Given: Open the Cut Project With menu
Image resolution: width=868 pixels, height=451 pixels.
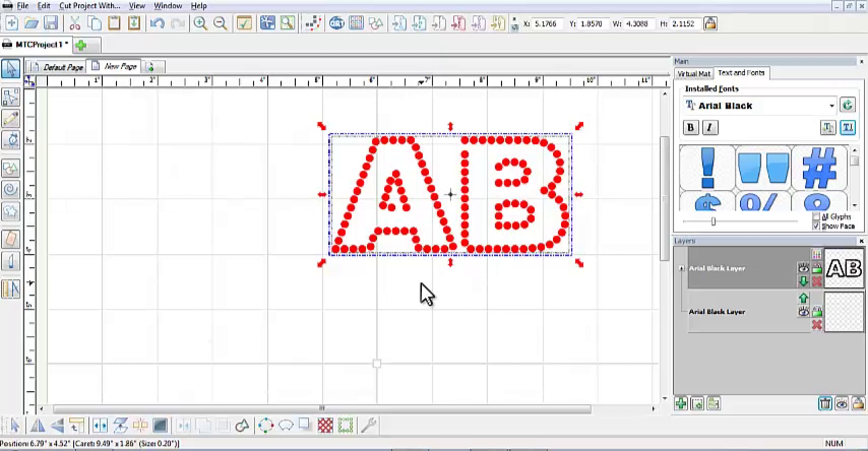Looking at the screenshot, I should (x=89, y=6).
